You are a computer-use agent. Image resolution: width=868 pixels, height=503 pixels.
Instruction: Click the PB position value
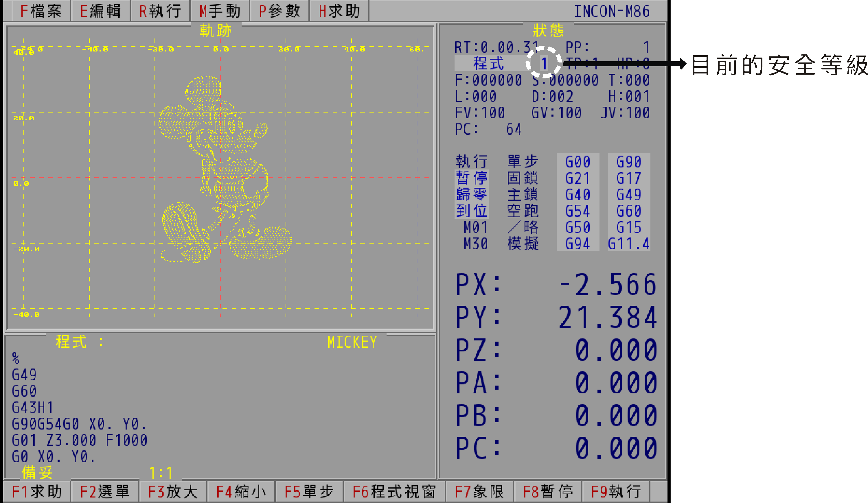click(616, 416)
